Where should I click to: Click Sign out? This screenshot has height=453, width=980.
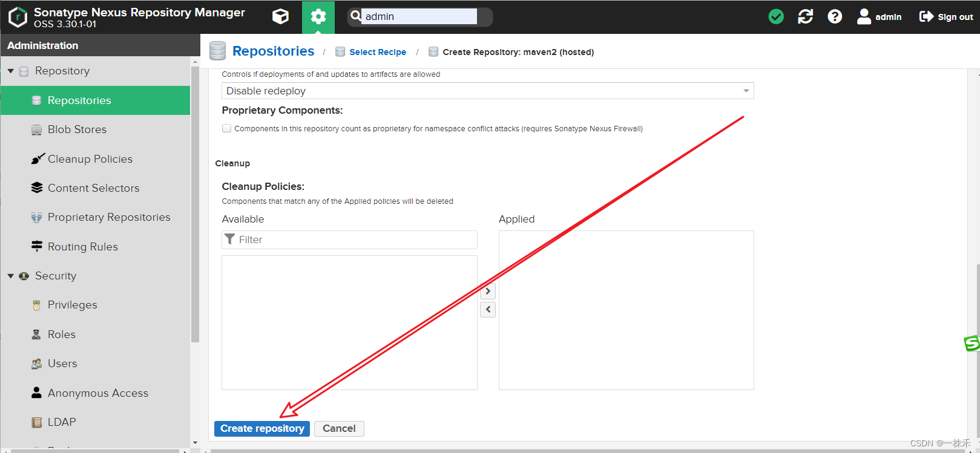click(x=946, y=17)
